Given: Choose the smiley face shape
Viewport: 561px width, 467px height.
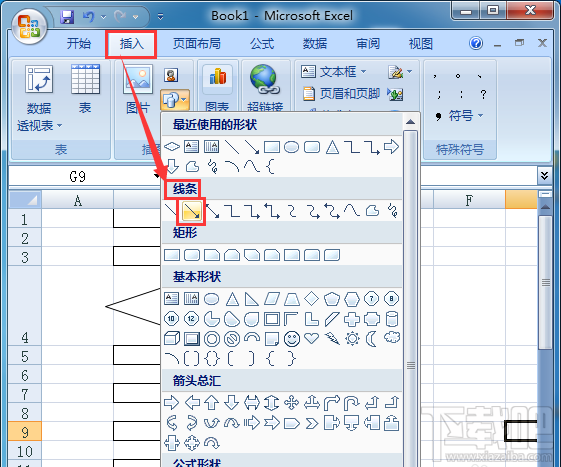Looking at the screenshot, I should point(292,339).
